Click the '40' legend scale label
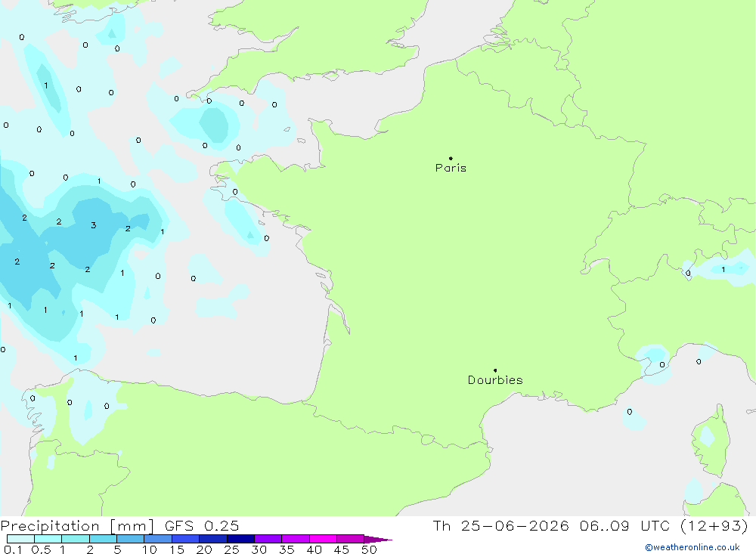The image size is (756, 554). (314, 549)
